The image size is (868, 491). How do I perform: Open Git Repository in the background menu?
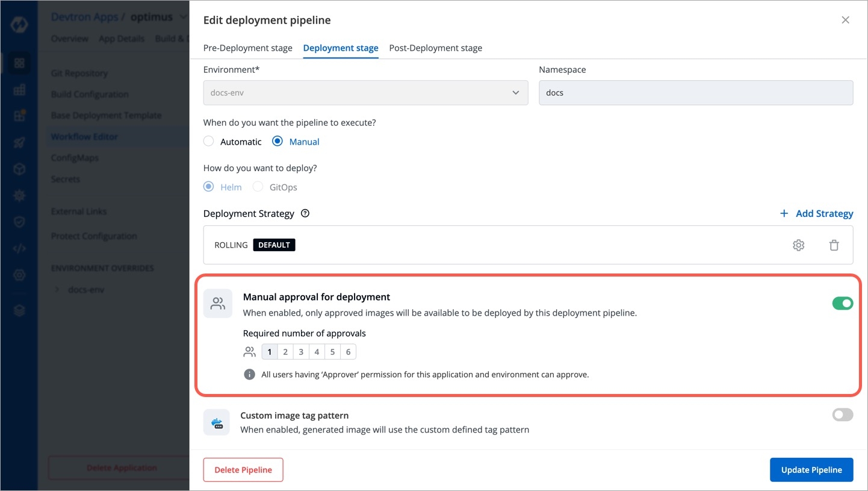[79, 73]
